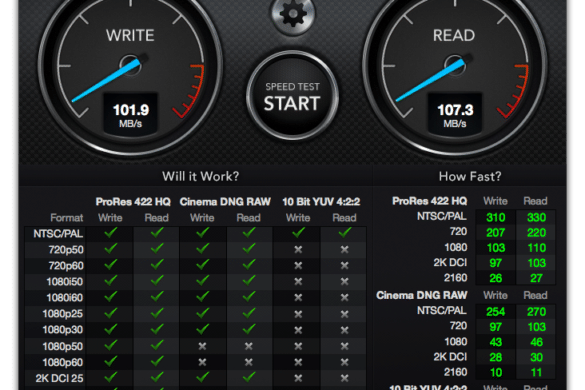
Task: Click 720p50 10 Bit YUV Write cross
Action: (298, 249)
